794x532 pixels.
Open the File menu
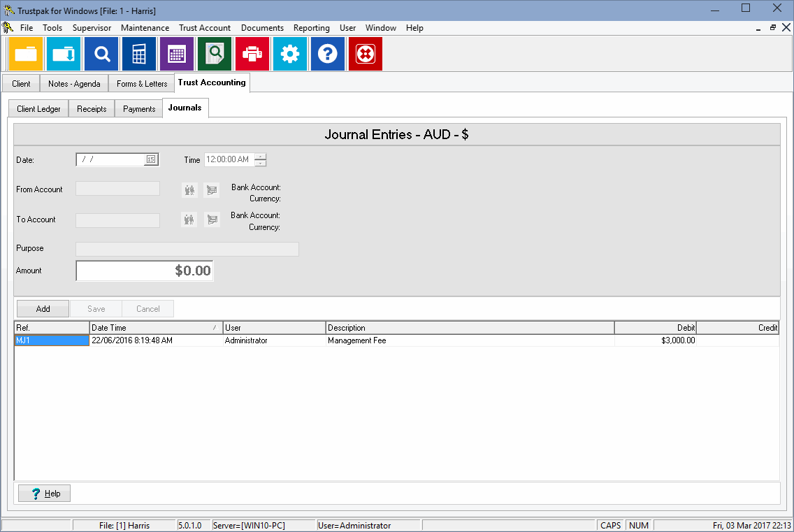(27, 28)
